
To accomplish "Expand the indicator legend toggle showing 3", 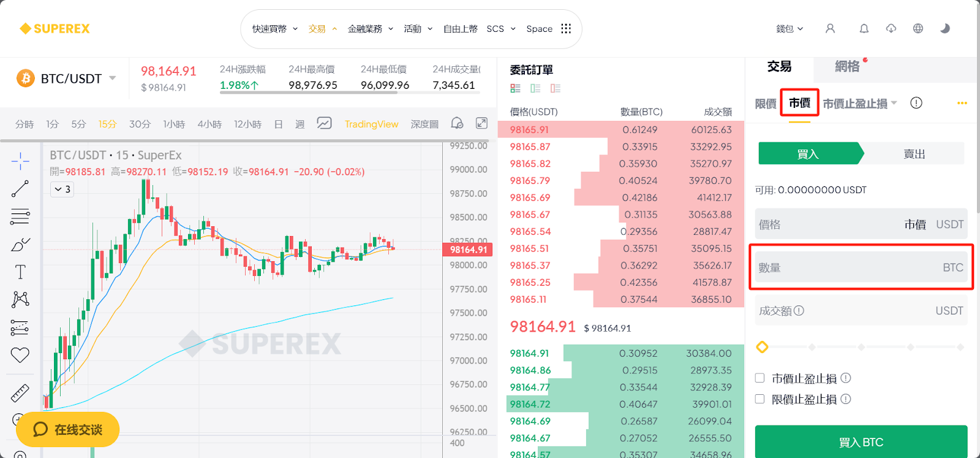I will 62,189.
